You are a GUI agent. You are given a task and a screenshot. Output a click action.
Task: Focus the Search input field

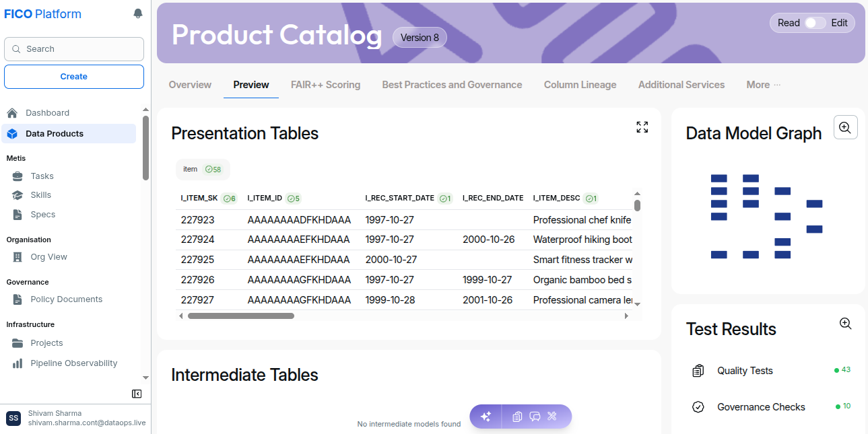(x=74, y=49)
